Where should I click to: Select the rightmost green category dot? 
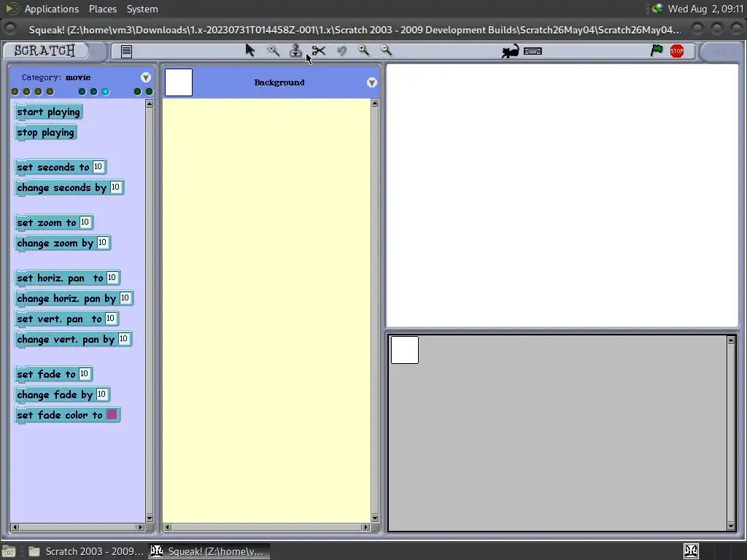click(x=149, y=91)
